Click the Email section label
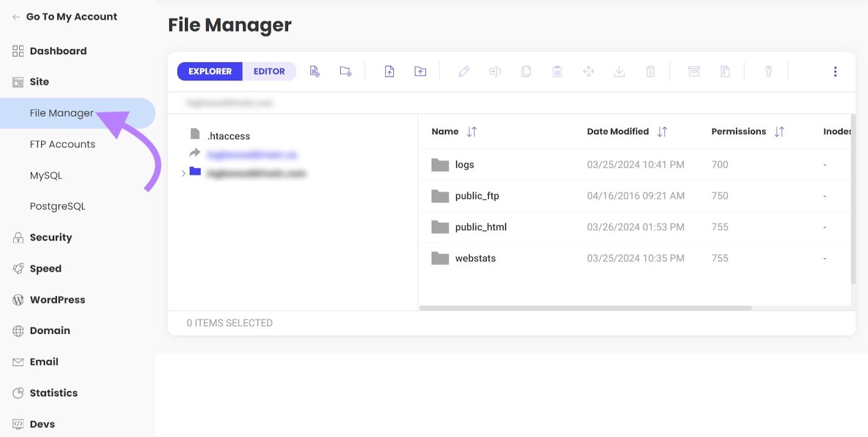The width and height of the screenshot is (868, 437). [x=44, y=362]
